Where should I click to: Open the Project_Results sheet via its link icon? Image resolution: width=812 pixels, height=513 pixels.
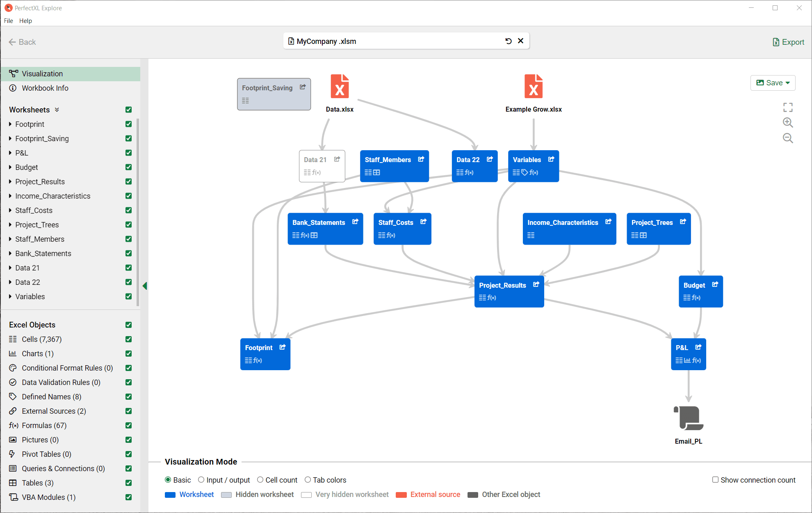click(536, 284)
